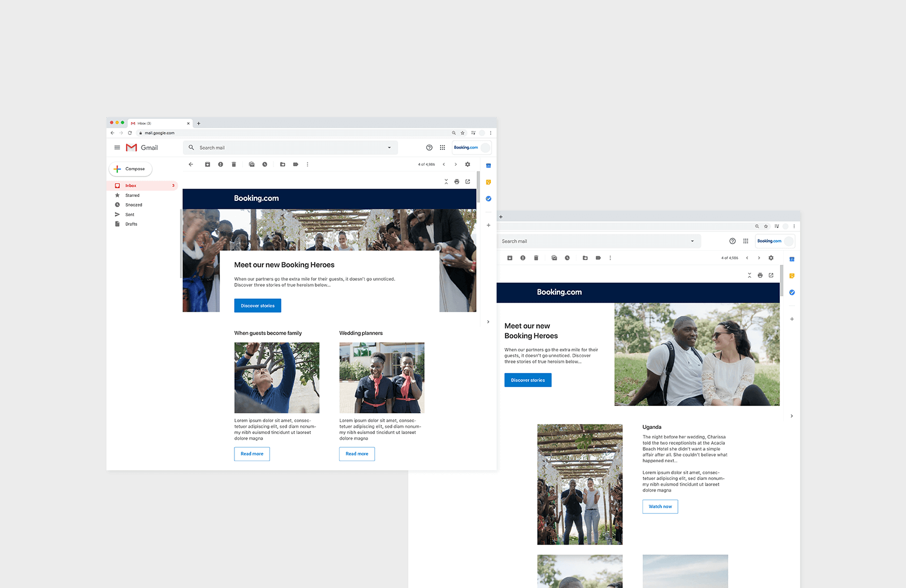Click Discover stories in back window email

528,380
